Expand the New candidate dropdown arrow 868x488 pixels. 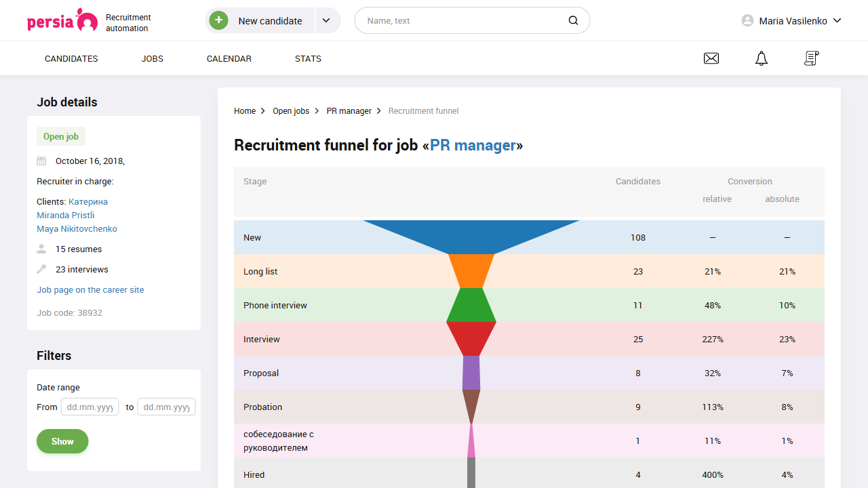tap(327, 20)
